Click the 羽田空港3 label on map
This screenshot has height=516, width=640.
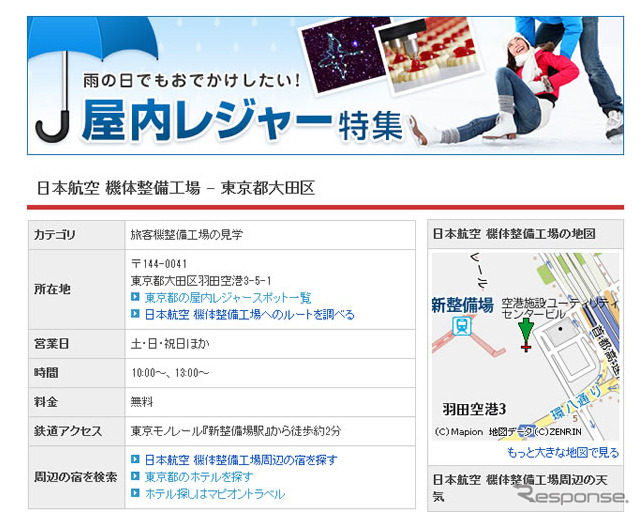[475, 409]
